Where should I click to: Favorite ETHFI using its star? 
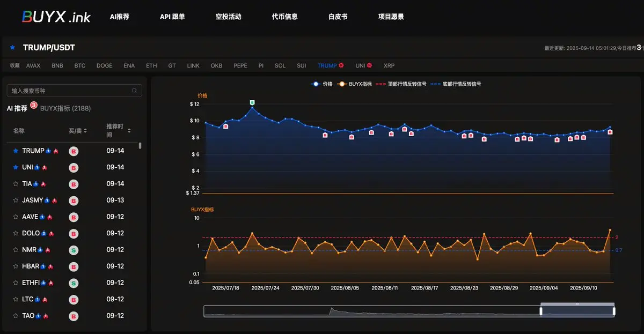[x=16, y=283]
